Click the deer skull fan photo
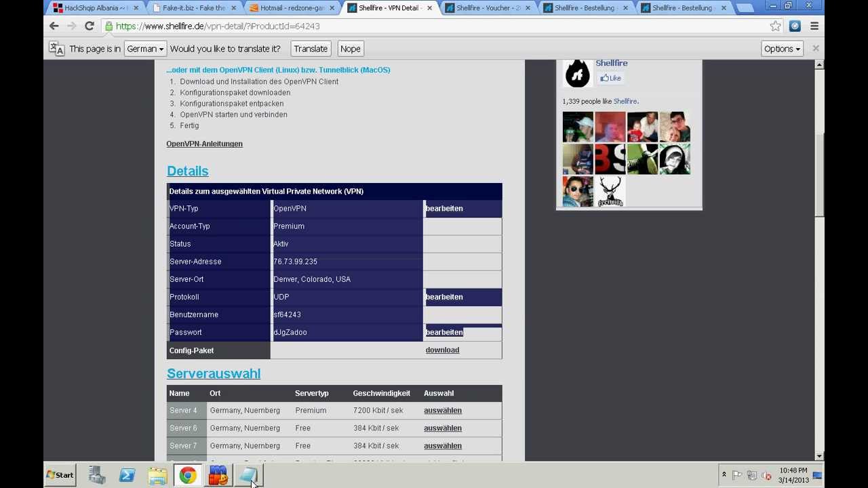Image resolution: width=868 pixels, height=488 pixels. [x=610, y=192]
